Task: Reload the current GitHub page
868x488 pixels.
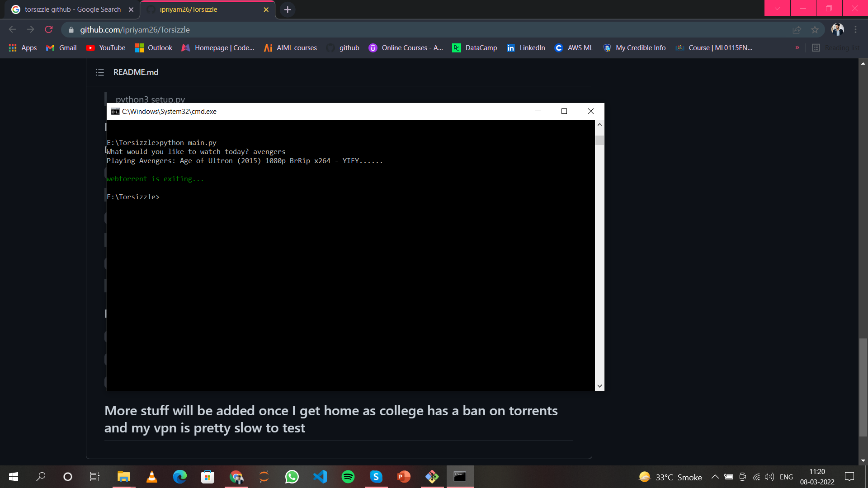Action: coord(48,29)
